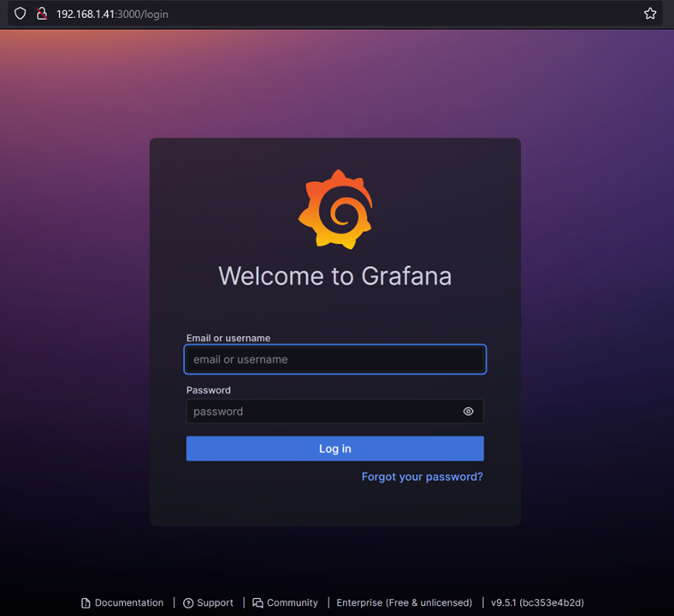Click the Email or username label
The width and height of the screenshot is (674, 616).
click(228, 338)
